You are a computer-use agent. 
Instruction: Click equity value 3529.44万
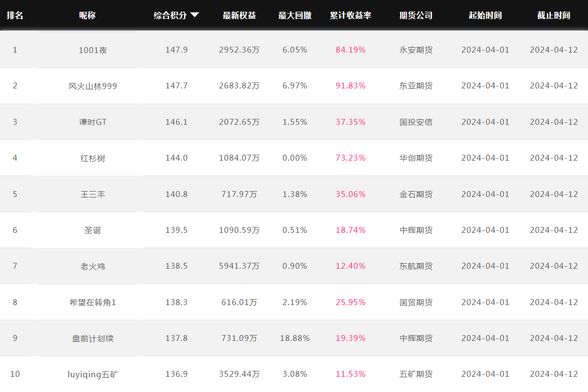tap(239, 374)
